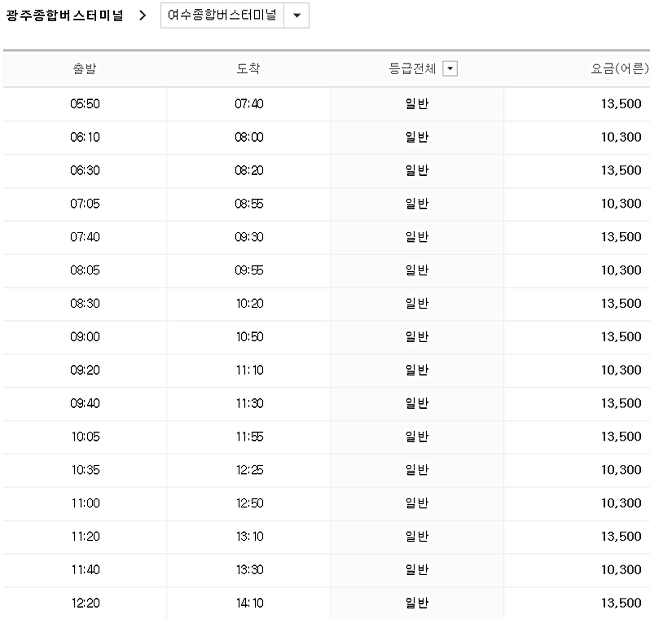The image size is (650, 619).
Task: Click the 10,300 fare in the 07:05 row
Action: [621, 204]
